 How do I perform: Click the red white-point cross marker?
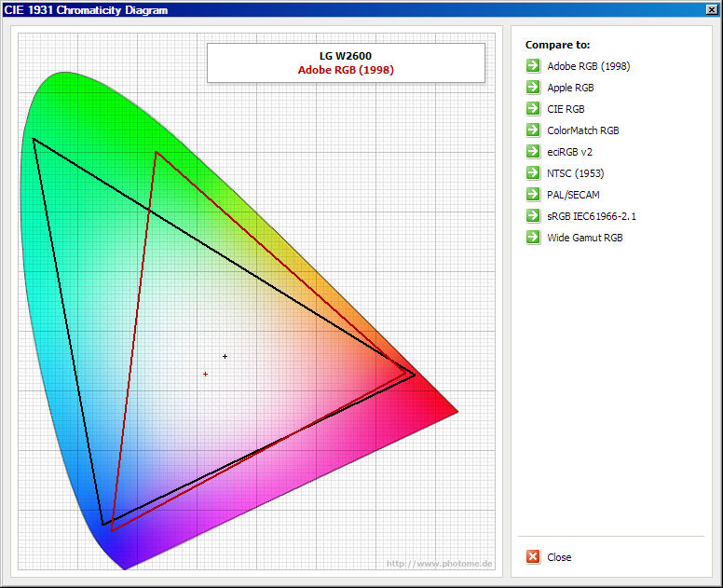point(205,374)
